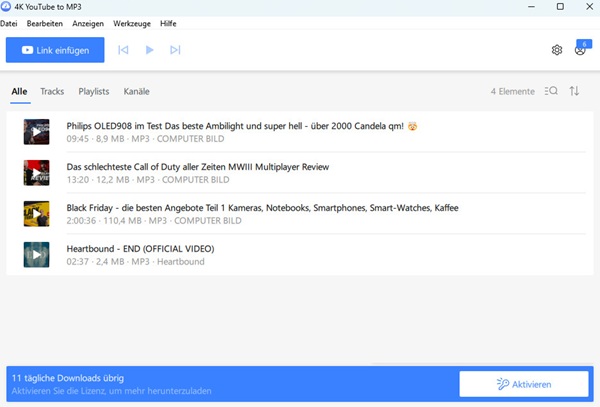Skip to next track
The width and height of the screenshot is (600, 407).
click(176, 50)
